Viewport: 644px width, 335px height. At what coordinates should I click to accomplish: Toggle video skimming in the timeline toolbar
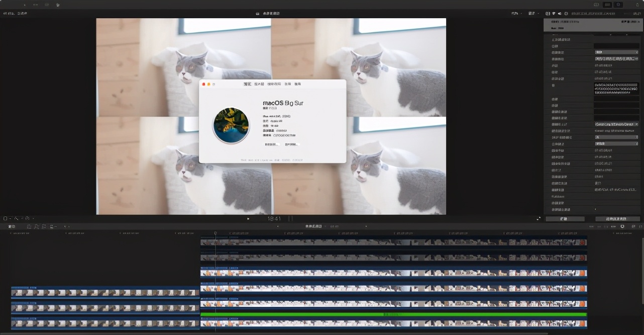point(591,226)
